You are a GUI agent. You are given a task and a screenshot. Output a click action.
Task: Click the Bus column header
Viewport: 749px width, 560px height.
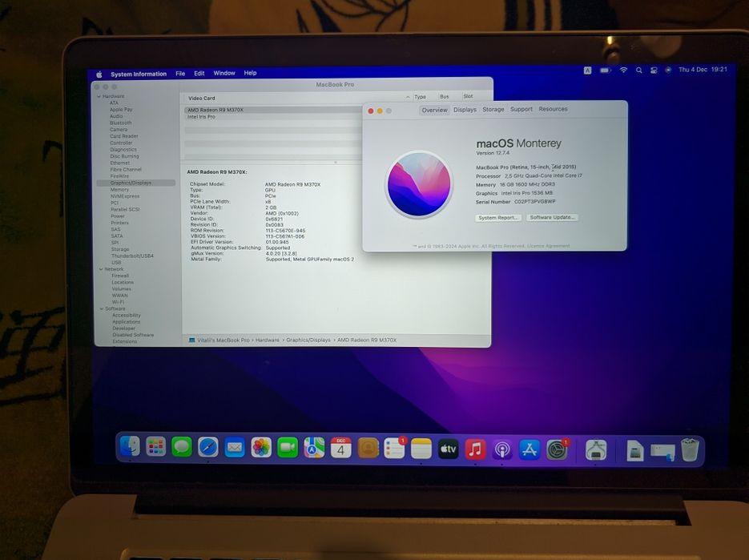445,96
